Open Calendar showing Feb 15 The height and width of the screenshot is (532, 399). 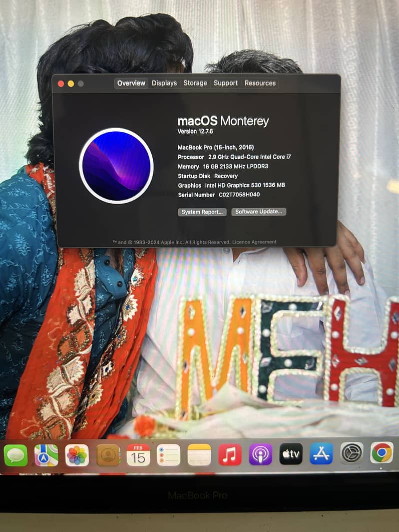click(x=138, y=455)
